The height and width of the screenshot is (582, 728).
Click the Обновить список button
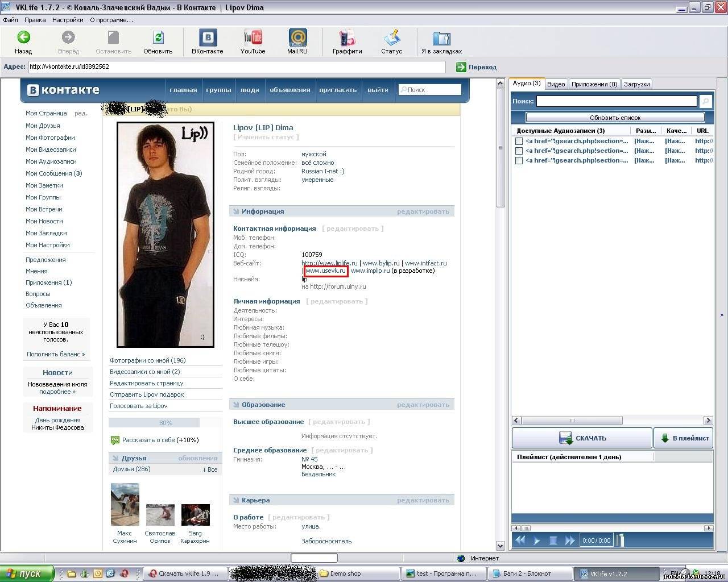(615, 118)
